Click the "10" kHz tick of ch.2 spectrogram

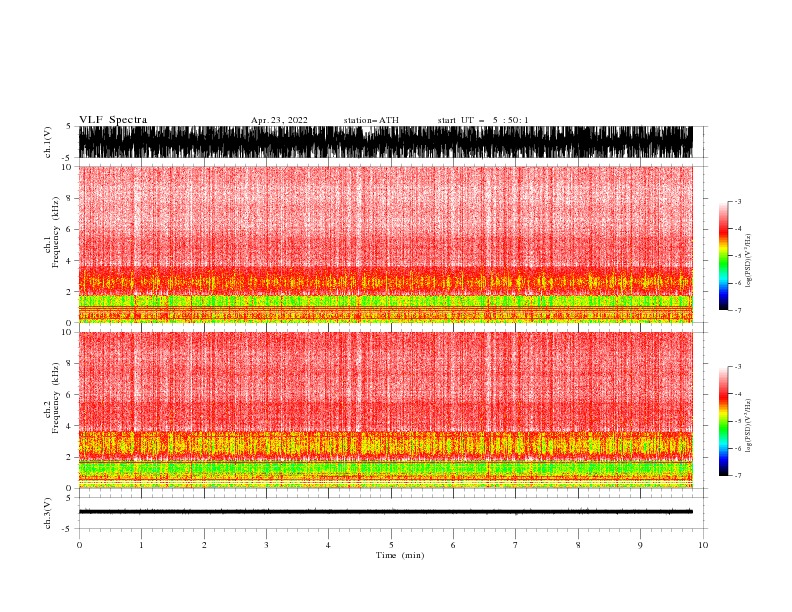[67, 332]
